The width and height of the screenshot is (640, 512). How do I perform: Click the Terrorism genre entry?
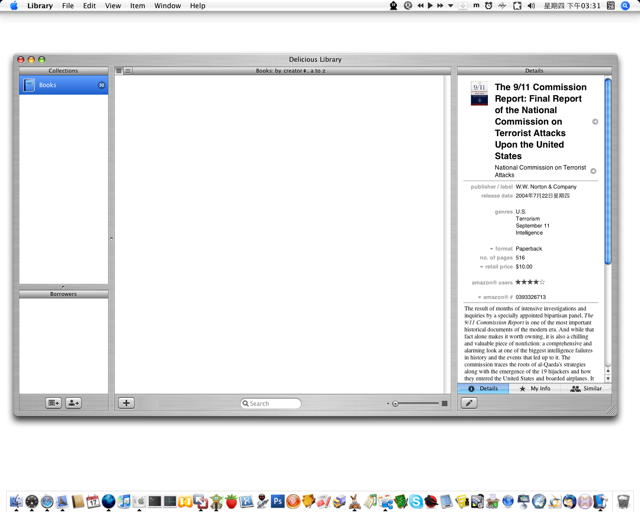pos(527,219)
